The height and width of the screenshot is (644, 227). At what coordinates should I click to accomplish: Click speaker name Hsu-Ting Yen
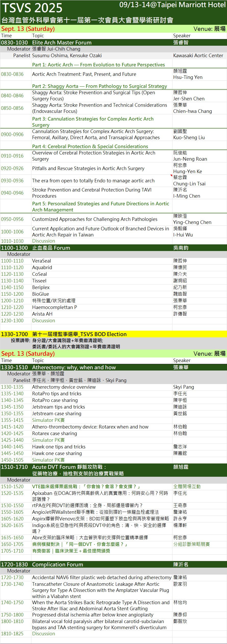click(188, 77)
